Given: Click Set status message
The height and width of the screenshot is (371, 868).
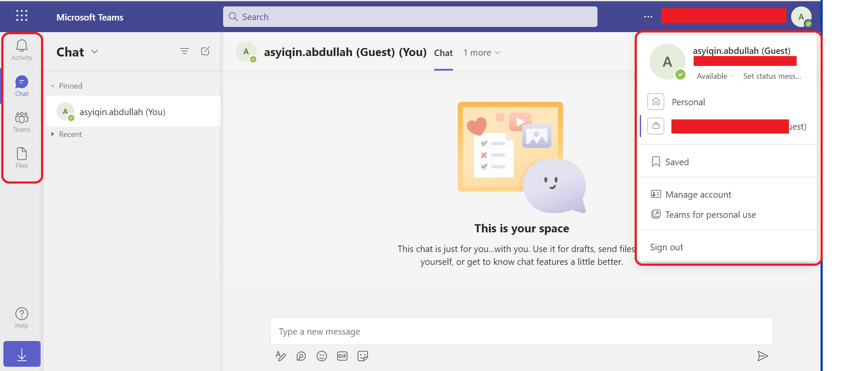Looking at the screenshot, I should 772,76.
